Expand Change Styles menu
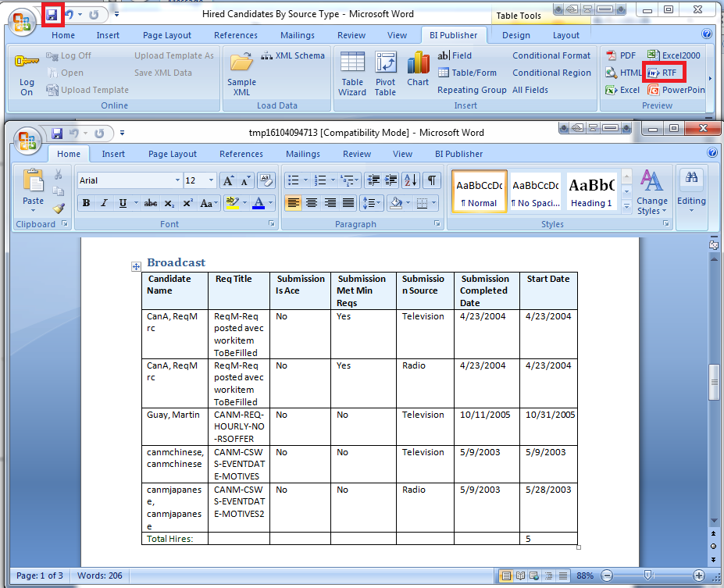This screenshot has height=588, width=724. point(652,192)
